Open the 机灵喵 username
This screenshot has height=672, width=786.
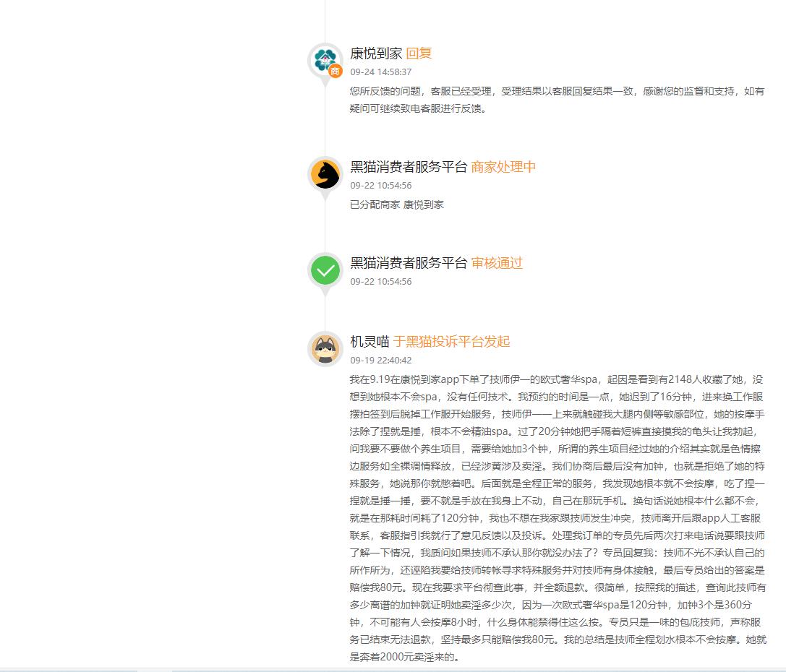(x=369, y=342)
